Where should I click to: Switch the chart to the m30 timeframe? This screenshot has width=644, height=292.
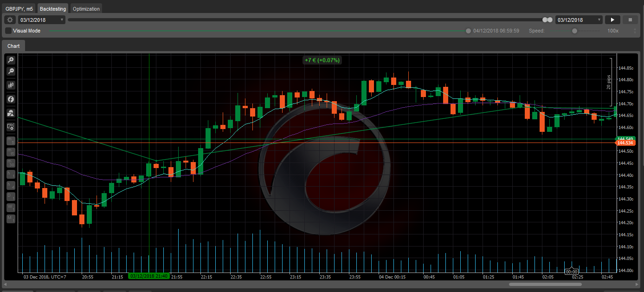[10, 162]
